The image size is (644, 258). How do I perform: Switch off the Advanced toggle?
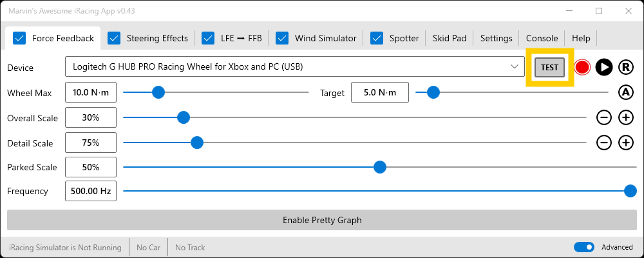pyautogui.click(x=583, y=247)
